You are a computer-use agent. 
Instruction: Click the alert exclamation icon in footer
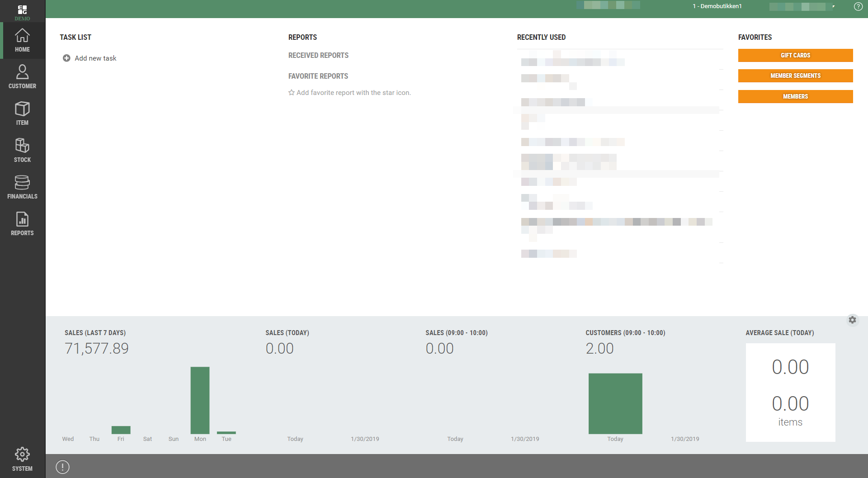[62, 467]
